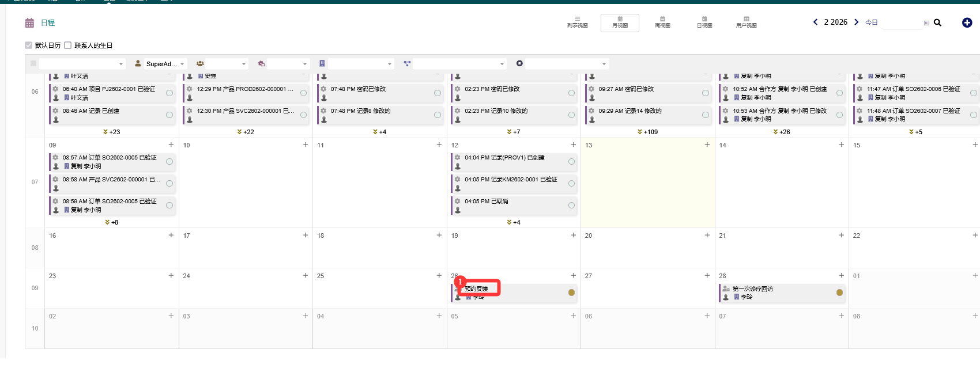Toggle status circle of 08:46 AM 记录 已创建
980x376 pixels.
coord(169,115)
